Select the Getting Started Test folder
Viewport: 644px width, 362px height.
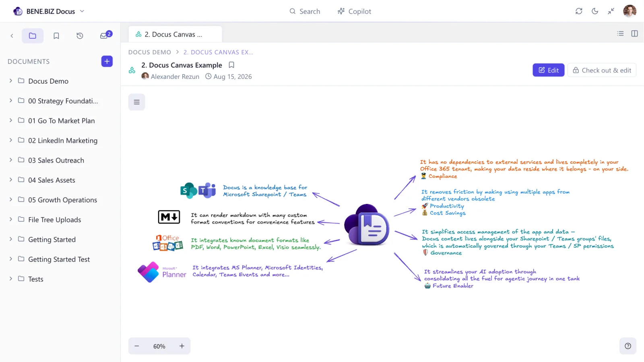[x=59, y=259]
